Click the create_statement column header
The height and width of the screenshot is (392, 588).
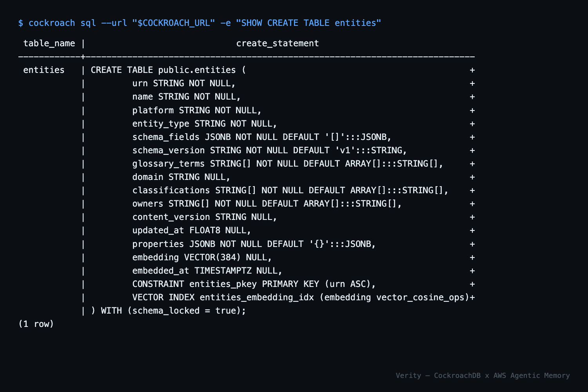tap(278, 44)
